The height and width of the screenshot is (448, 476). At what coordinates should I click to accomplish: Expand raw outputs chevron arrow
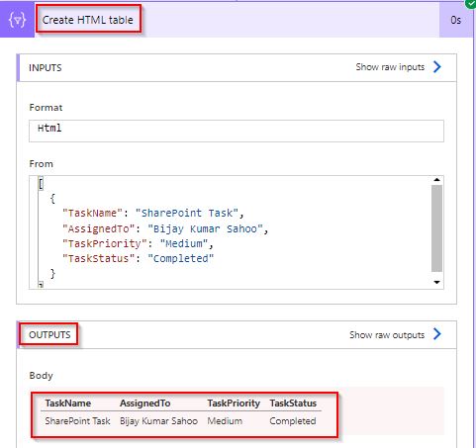coord(437,334)
